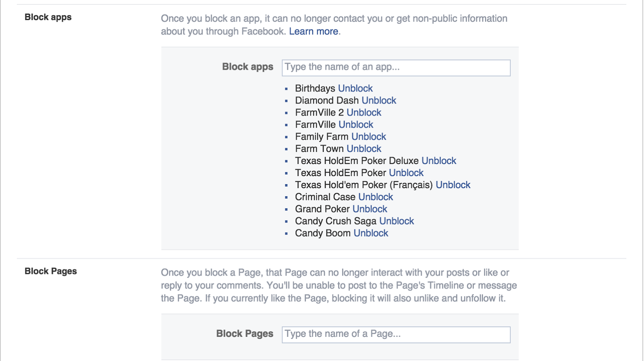The image size is (644, 361).
Task: Unblock Texas HoldEm Poker app
Action: pyautogui.click(x=406, y=173)
